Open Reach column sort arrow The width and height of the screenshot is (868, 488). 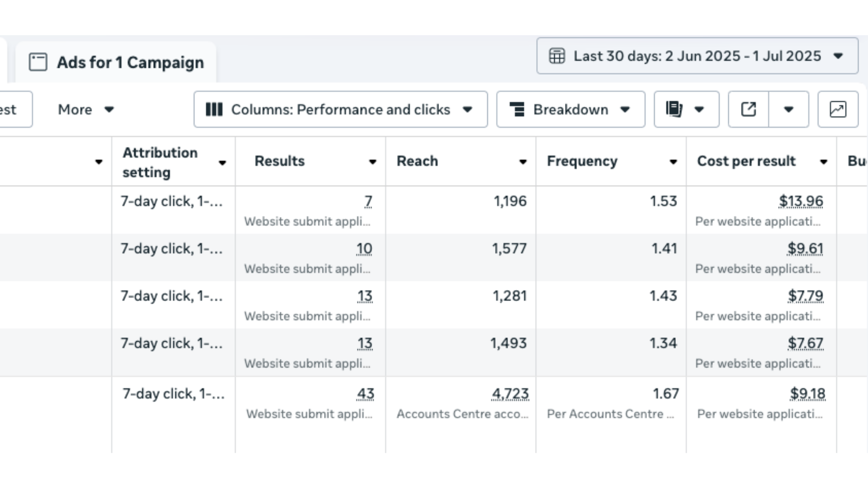(x=523, y=162)
